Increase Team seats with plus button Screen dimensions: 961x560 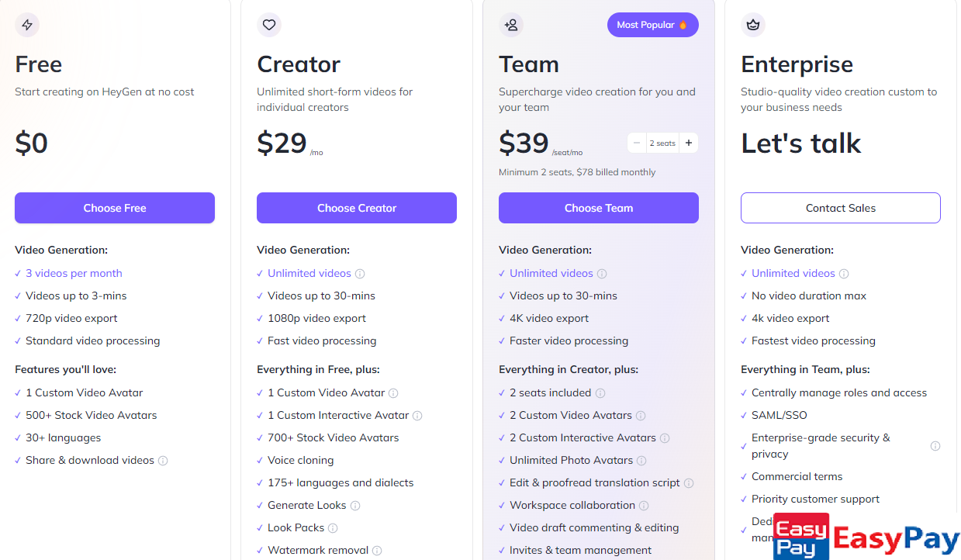(x=689, y=143)
